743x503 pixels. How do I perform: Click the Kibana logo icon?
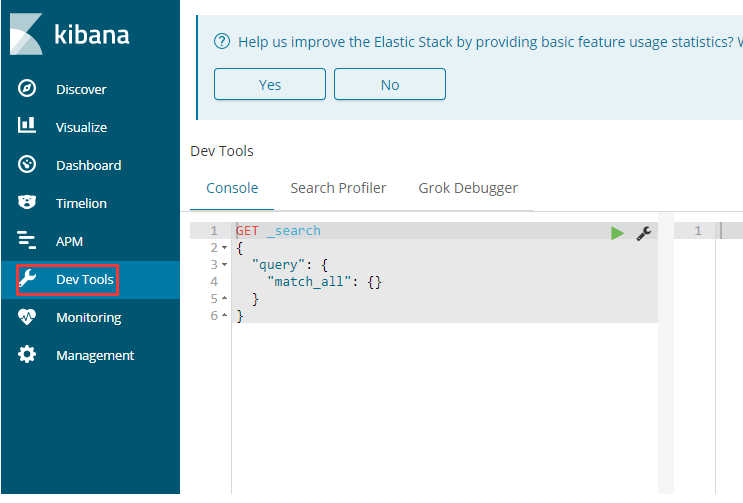click(x=28, y=36)
